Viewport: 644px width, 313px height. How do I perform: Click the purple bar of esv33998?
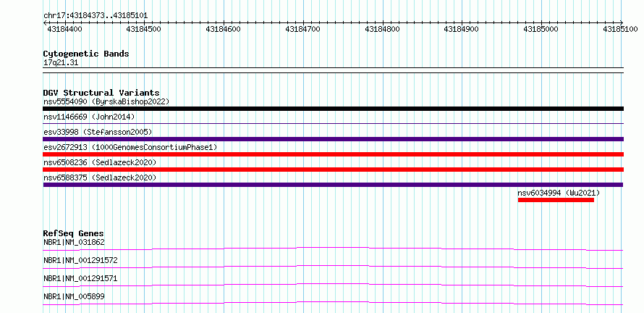click(333, 139)
